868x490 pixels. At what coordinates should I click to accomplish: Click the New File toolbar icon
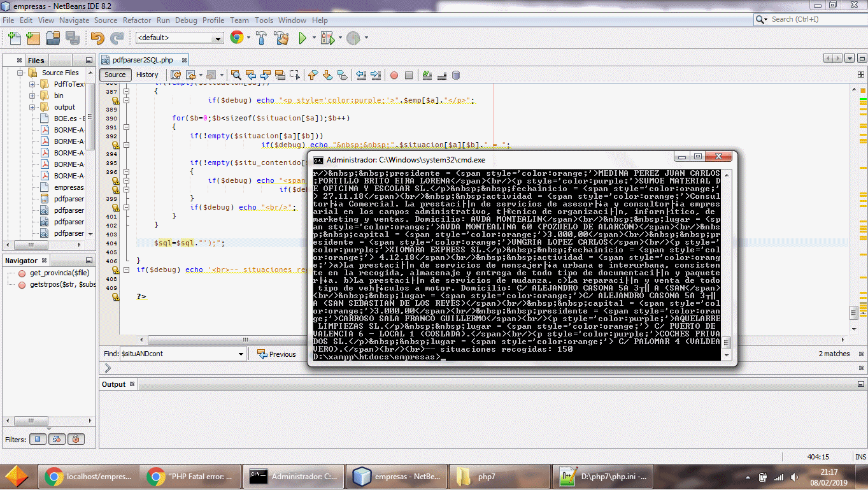click(14, 38)
